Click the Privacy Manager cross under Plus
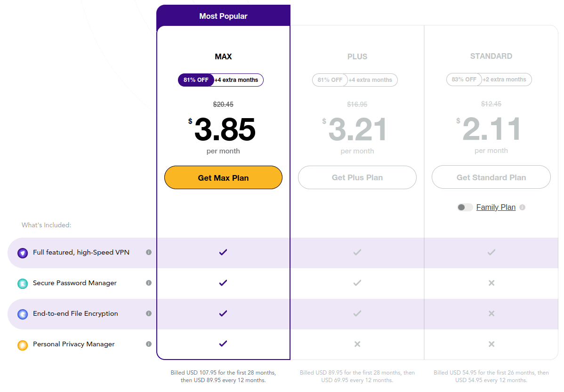The image size is (564, 392). coord(357,344)
